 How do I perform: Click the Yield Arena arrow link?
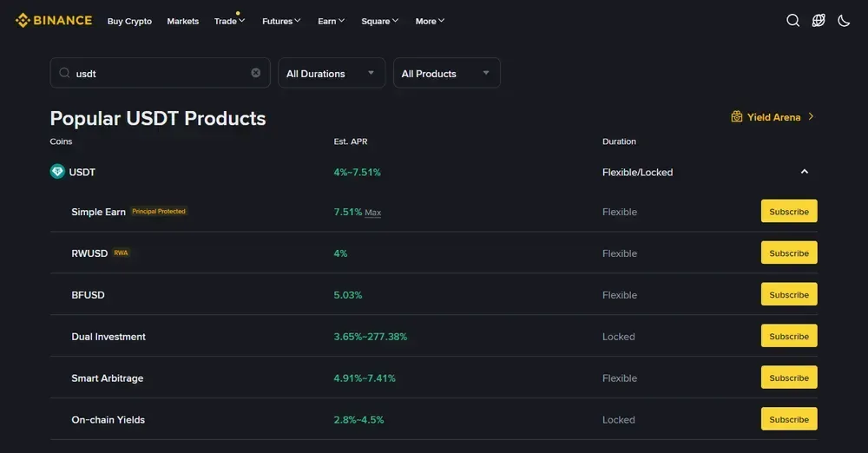coord(811,117)
